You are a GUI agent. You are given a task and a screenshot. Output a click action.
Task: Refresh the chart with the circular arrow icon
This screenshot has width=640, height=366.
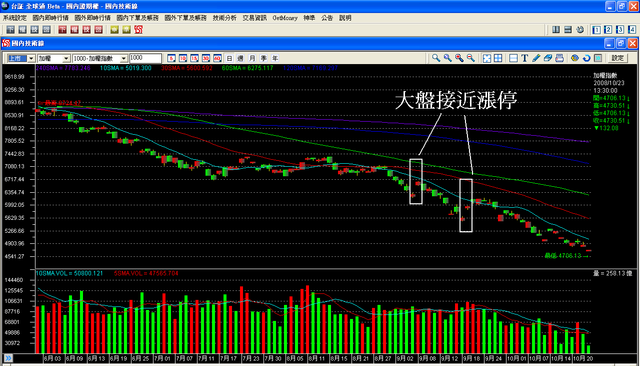click(587, 58)
